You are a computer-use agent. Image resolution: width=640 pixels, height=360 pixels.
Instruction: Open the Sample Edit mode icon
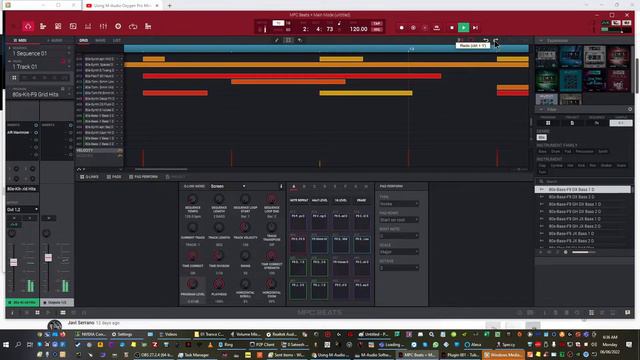pyautogui.click(x=73, y=27)
